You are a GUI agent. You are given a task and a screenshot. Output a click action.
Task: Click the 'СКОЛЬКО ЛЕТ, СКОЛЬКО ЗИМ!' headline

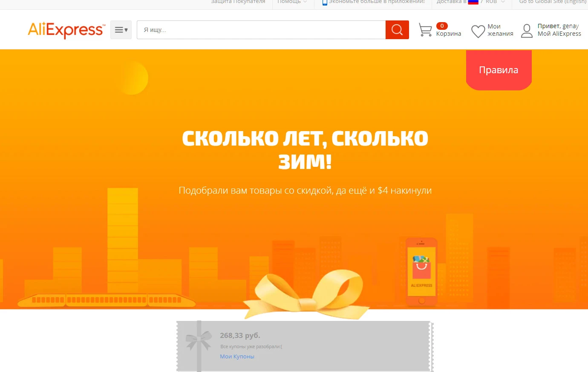pos(305,150)
